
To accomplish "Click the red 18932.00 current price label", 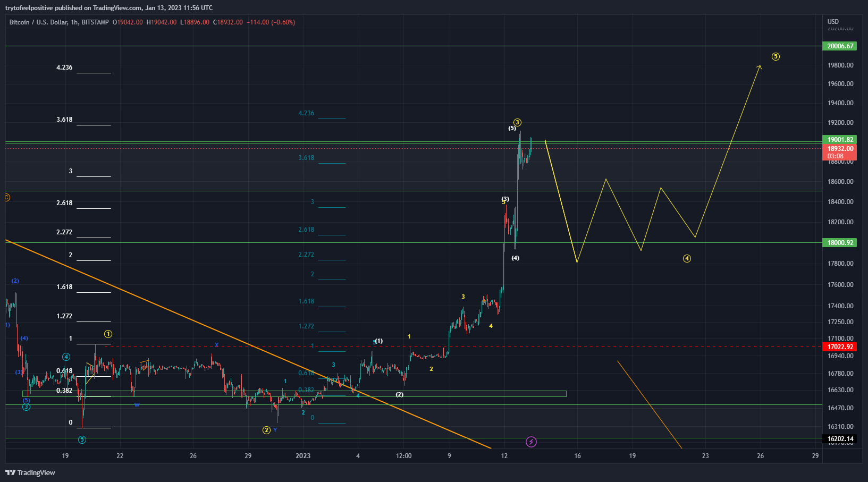I will (x=840, y=149).
